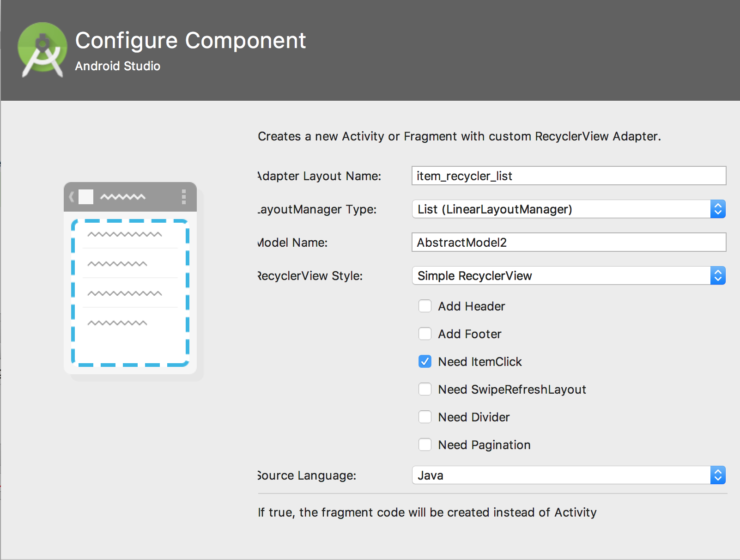Click the Configure Component title
Viewport: 740px width, 560px height.
click(190, 41)
